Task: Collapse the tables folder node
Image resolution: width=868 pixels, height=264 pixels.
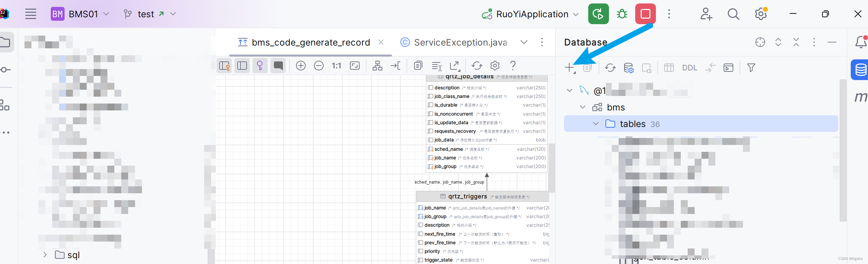Action: click(596, 124)
